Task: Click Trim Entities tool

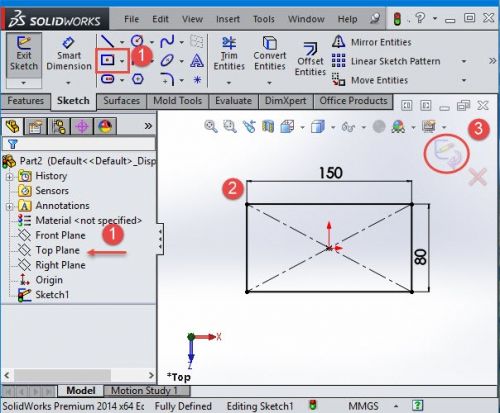Action: [229, 55]
